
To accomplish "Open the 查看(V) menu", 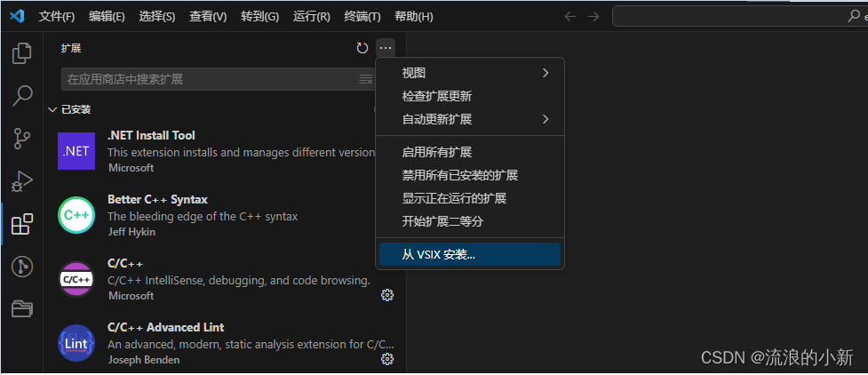I will click(208, 17).
